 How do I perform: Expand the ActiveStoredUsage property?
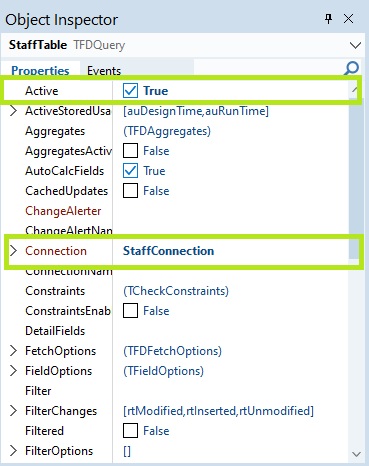point(13,111)
